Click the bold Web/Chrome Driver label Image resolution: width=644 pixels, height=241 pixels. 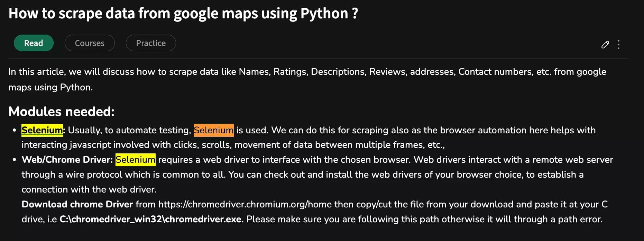tap(67, 160)
